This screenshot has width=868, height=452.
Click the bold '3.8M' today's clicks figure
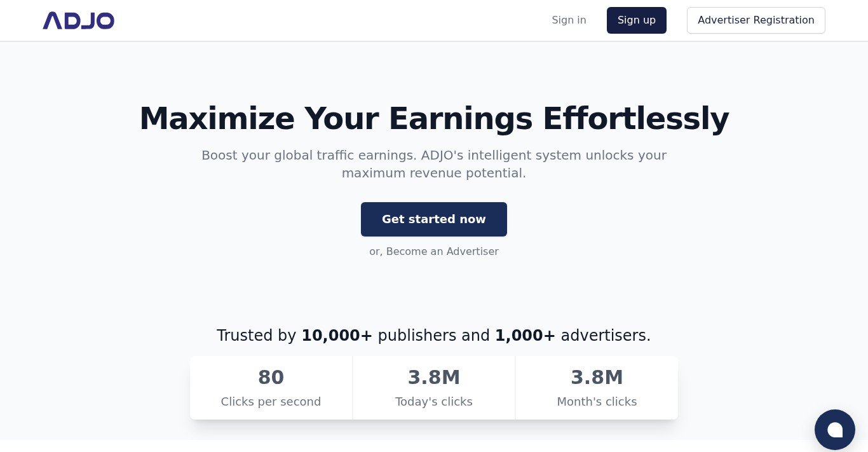point(434,377)
